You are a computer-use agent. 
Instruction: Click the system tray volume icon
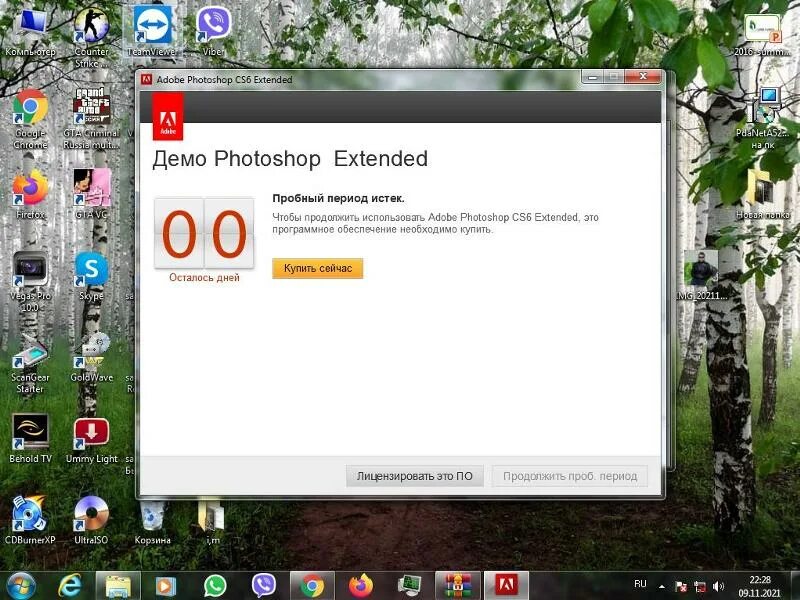click(x=718, y=587)
